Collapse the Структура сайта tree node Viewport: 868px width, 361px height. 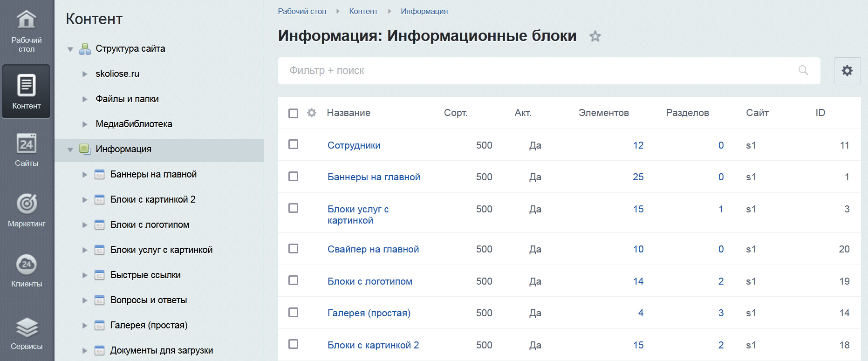coord(70,49)
